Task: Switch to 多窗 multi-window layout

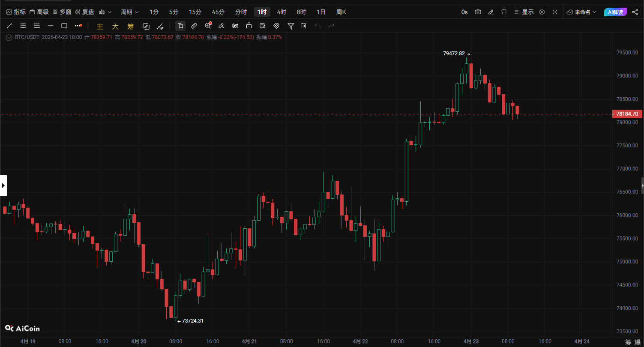Action: tap(62, 12)
